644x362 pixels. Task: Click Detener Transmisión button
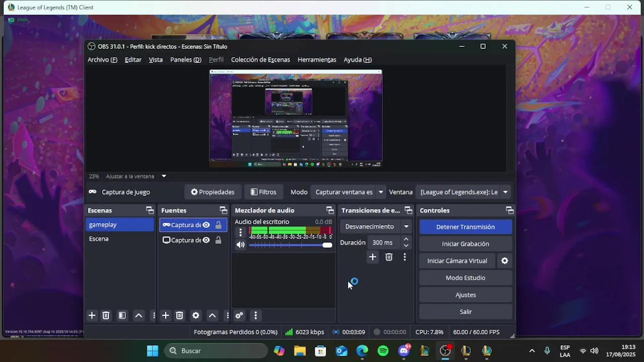[x=465, y=227]
